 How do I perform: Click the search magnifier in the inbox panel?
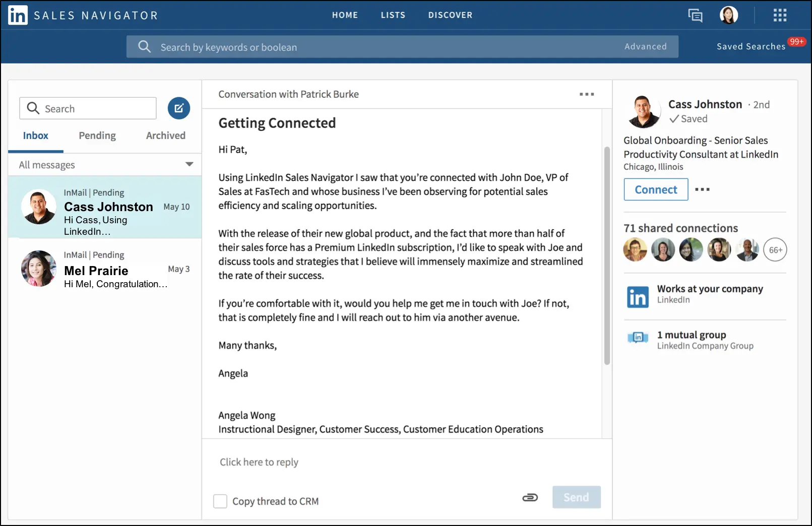33,108
